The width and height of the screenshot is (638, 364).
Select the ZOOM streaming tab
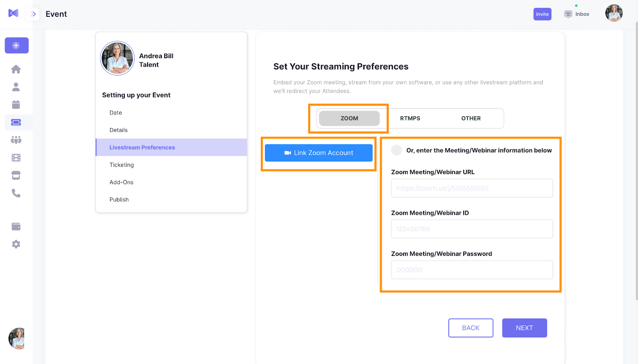pyautogui.click(x=349, y=118)
